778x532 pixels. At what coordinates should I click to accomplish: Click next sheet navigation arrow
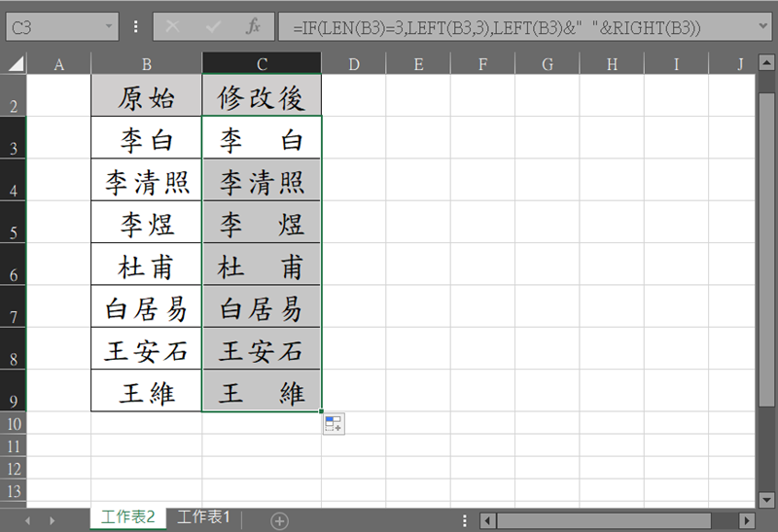tap(53, 520)
